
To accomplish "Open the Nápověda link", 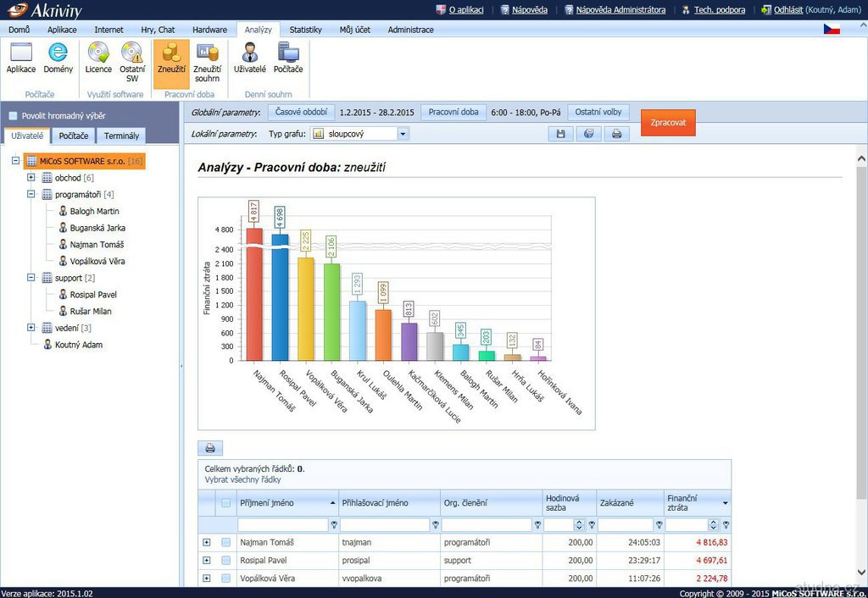I will click(x=530, y=9).
